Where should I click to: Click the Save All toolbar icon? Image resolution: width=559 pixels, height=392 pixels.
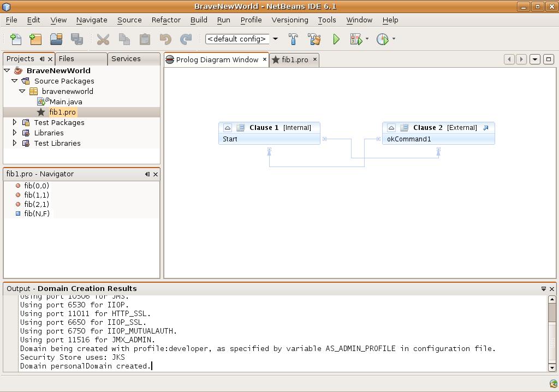click(x=76, y=39)
